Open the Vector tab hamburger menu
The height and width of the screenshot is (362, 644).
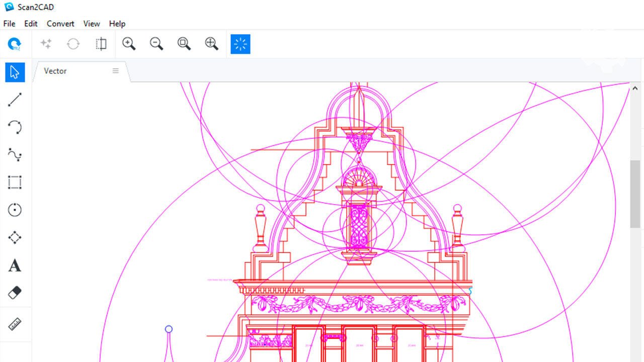point(116,71)
